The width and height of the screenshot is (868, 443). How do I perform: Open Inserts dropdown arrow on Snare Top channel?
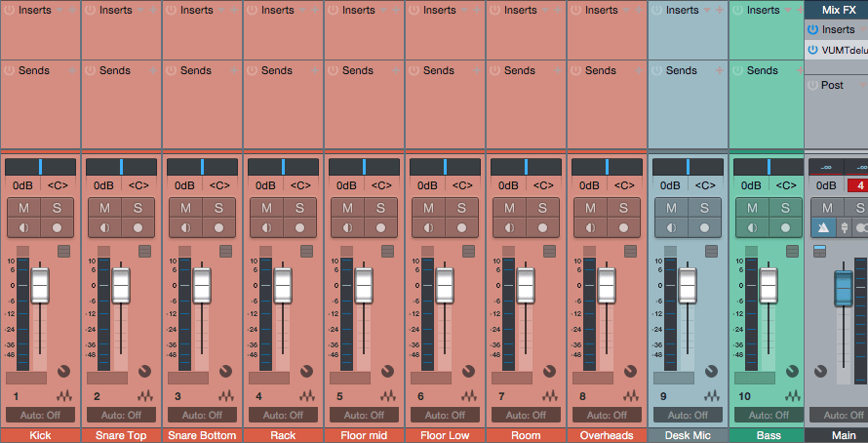[x=141, y=10]
